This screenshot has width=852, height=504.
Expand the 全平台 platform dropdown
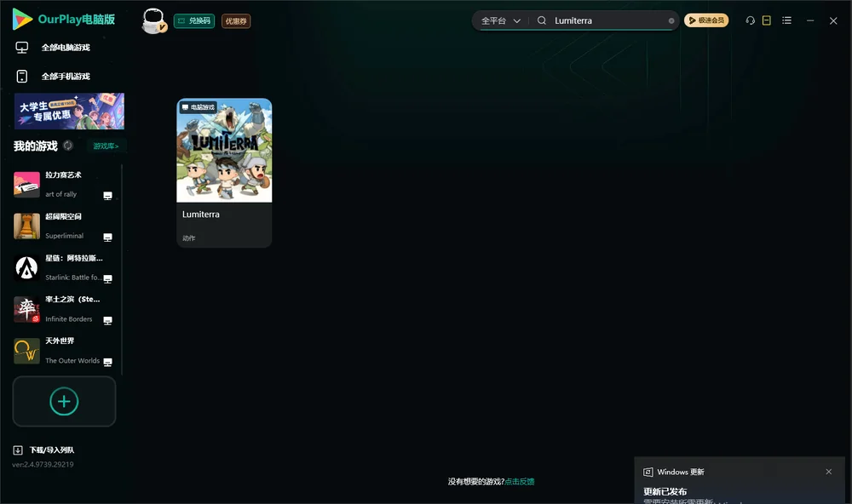click(500, 20)
